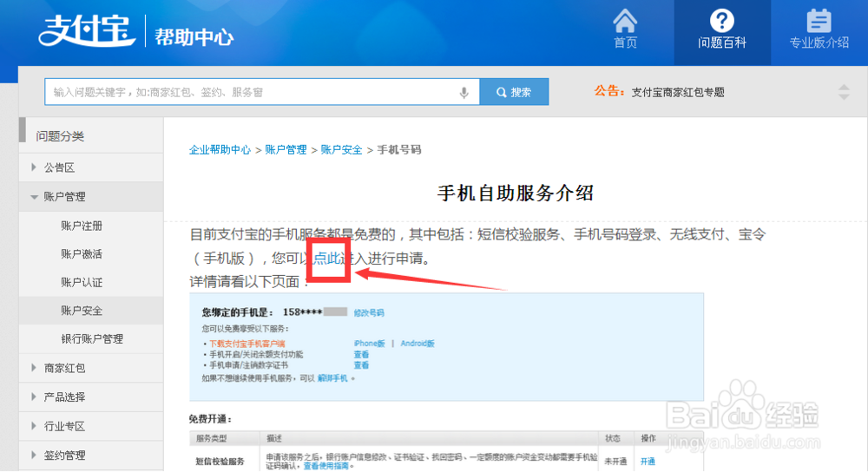Click the 修改号码 link
This screenshot has width=868, height=472.
(369, 312)
